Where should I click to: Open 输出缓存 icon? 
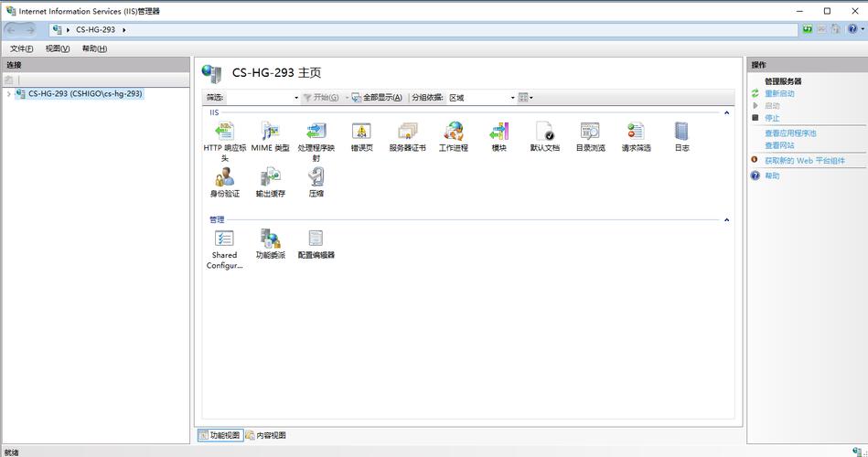tap(270, 177)
